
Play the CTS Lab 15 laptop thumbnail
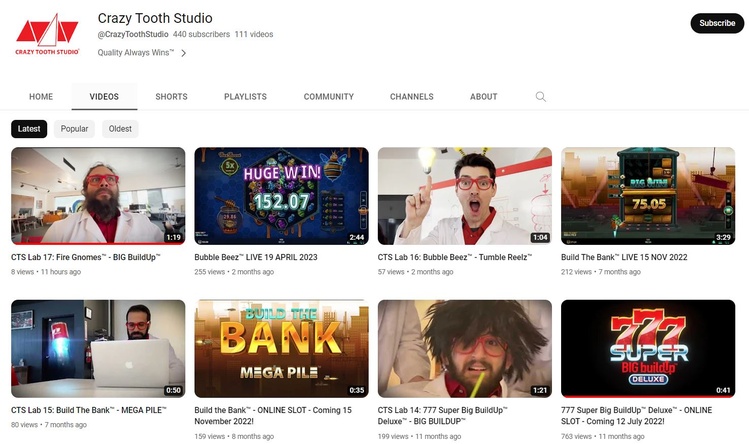click(x=98, y=349)
